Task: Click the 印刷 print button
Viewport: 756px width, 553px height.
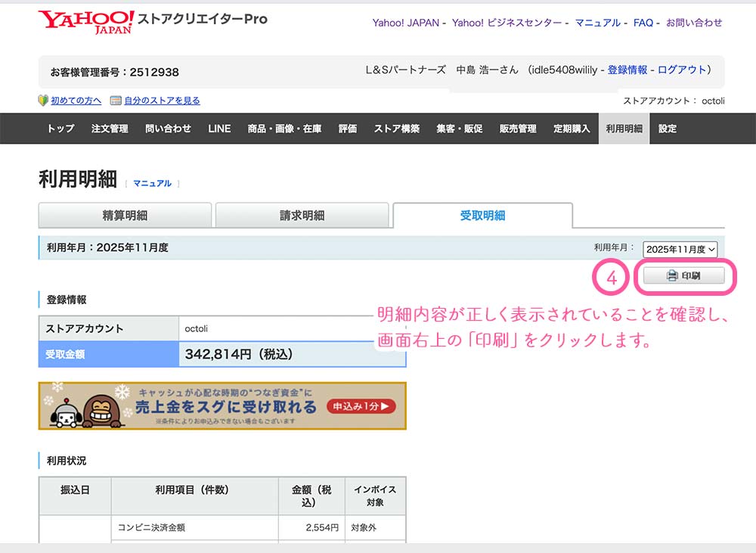Action: click(x=683, y=276)
